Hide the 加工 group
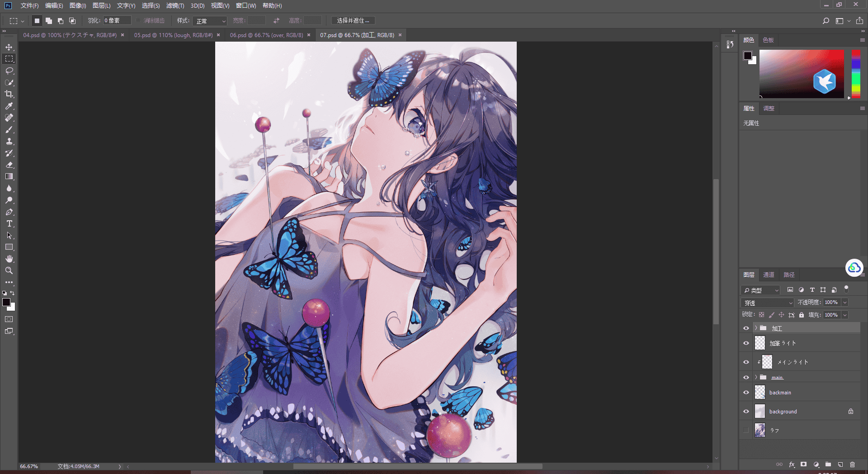 click(746, 328)
